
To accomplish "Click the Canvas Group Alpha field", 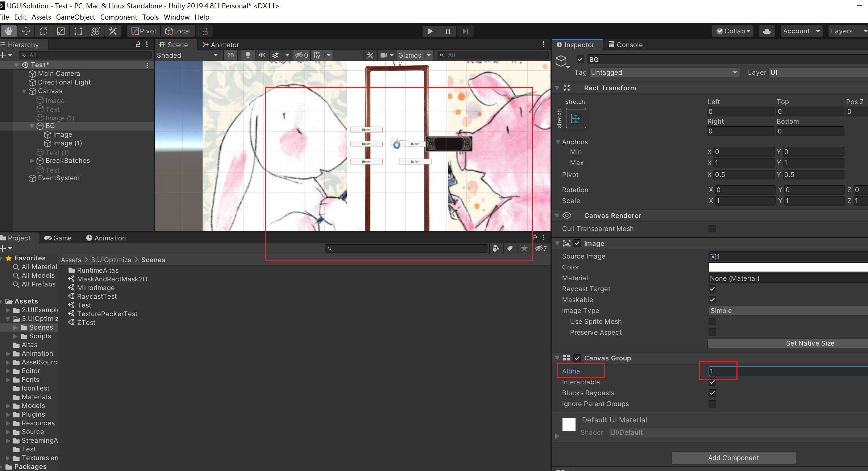I will (788, 371).
